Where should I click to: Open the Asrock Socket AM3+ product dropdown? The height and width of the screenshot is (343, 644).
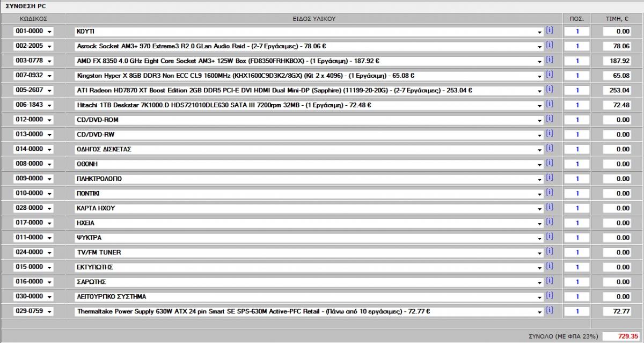309,46
